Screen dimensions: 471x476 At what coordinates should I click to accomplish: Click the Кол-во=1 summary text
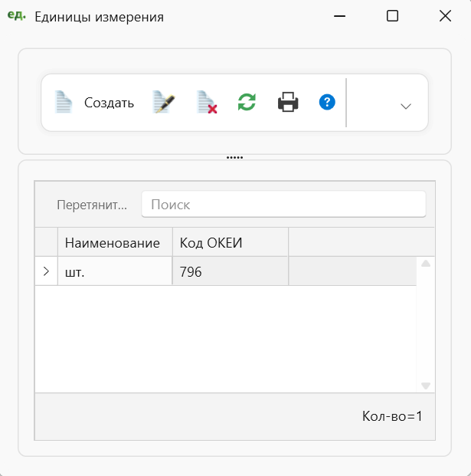(392, 416)
